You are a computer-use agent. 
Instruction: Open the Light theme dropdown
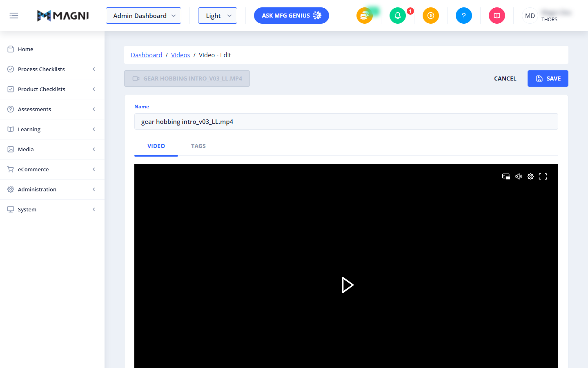coord(218,16)
